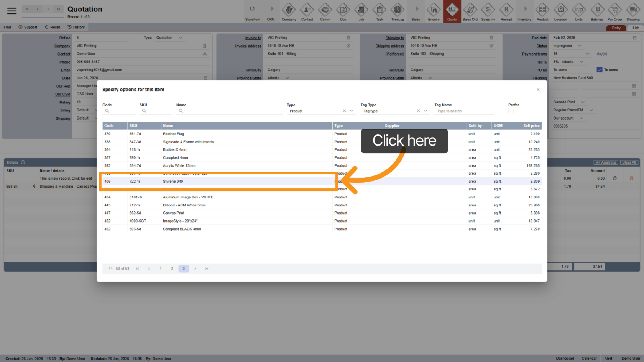Click the Tag Name search field

tap(464, 111)
